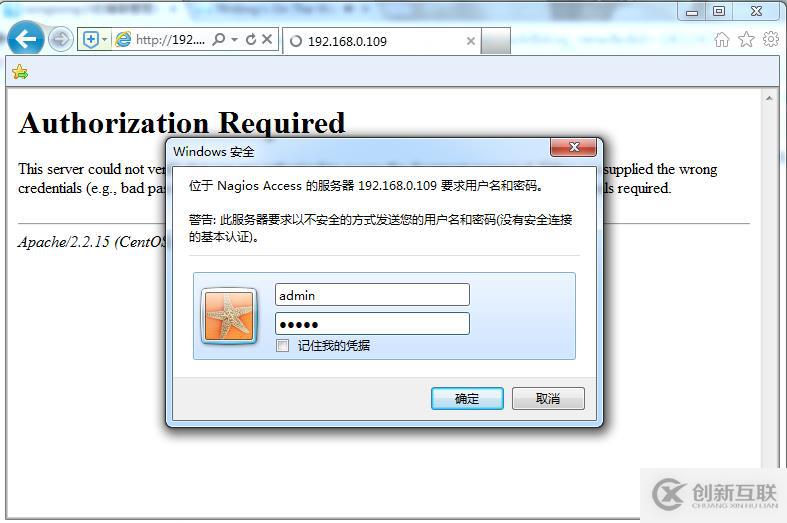Expand the dropdown next to the shield icon

[x=104, y=39]
